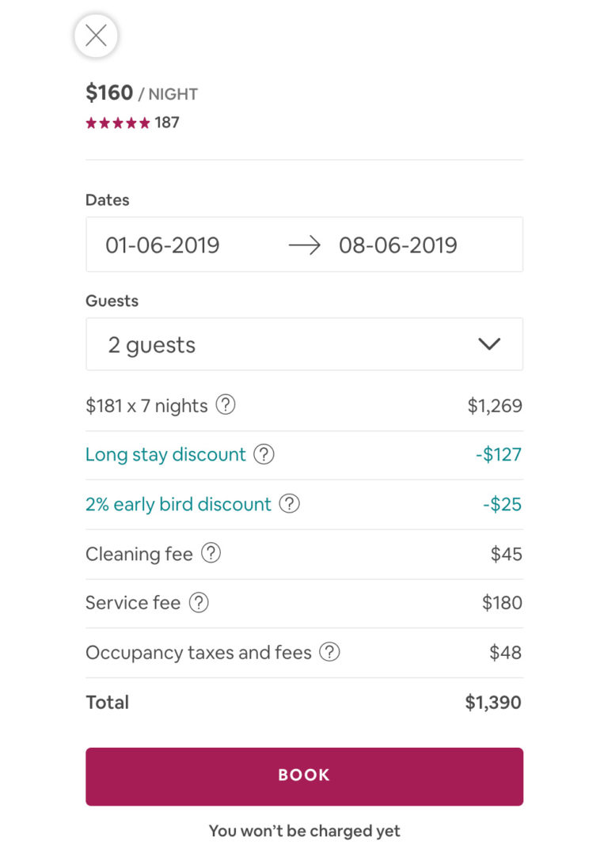
Task: Open help icon beside $181 x 7 nights
Action: (226, 405)
